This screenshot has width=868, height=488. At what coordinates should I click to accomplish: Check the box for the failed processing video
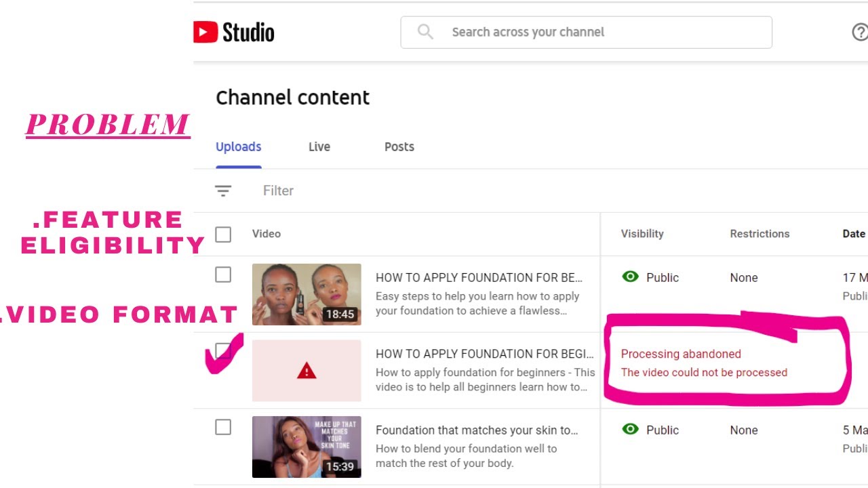tap(223, 351)
